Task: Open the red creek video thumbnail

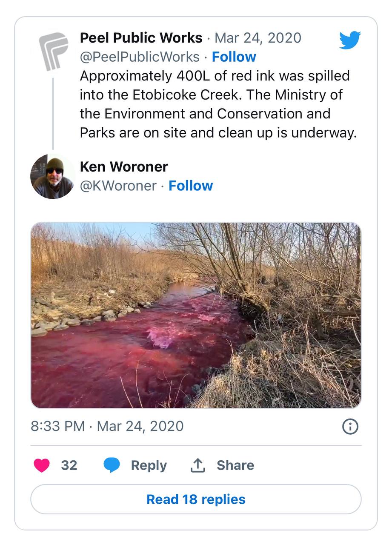Action: click(196, 316)
